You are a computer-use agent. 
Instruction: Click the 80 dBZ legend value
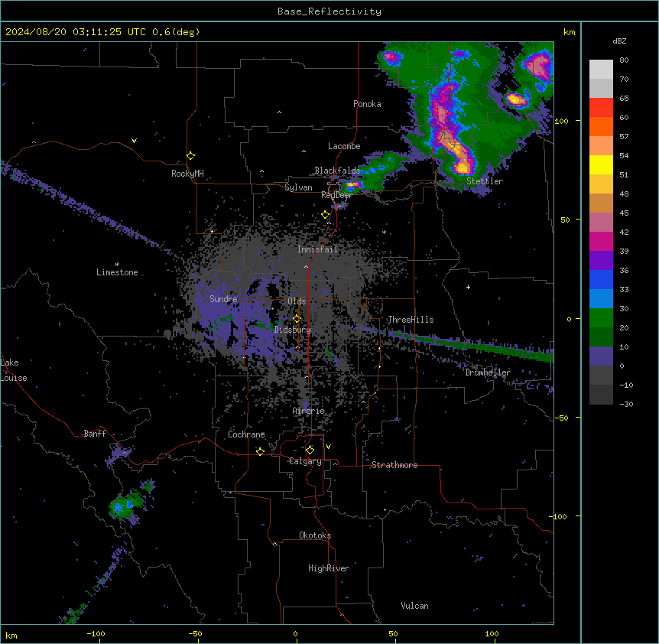[x=624, y=60]
